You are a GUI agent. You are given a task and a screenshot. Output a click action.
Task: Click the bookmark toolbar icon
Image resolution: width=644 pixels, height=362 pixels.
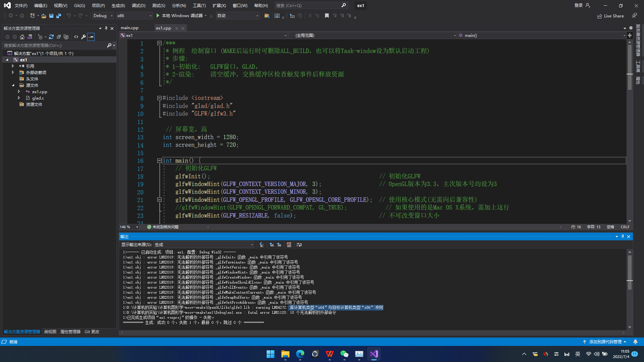tap(327, 16)
